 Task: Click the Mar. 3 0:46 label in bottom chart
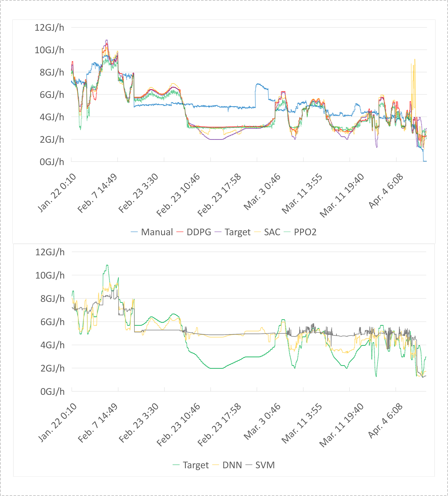click(x=262, y=422)
